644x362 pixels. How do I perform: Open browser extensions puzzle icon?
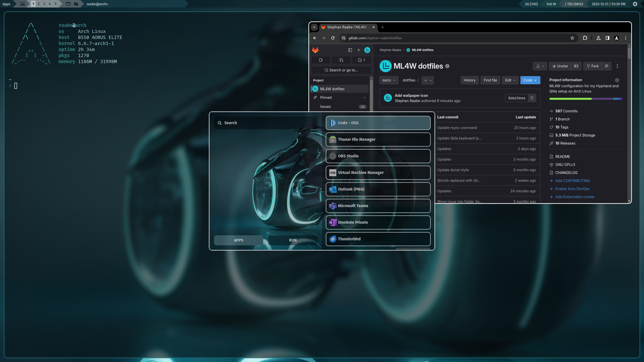point(585,38)
